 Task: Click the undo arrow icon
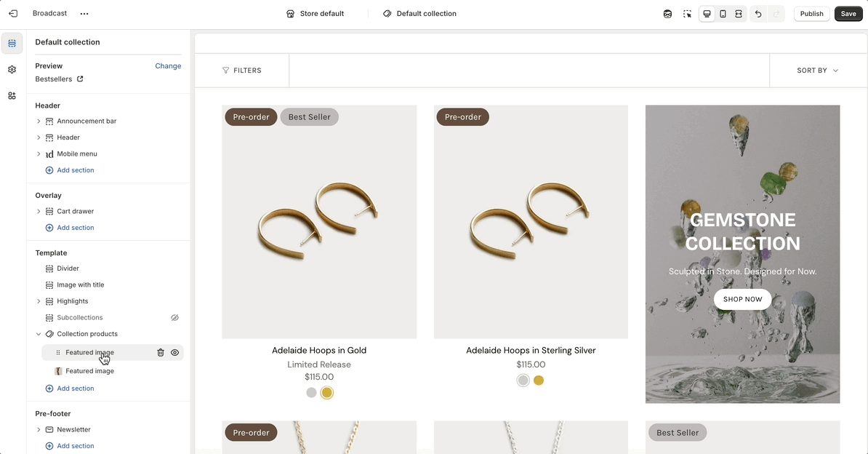(x=758, y=14)
